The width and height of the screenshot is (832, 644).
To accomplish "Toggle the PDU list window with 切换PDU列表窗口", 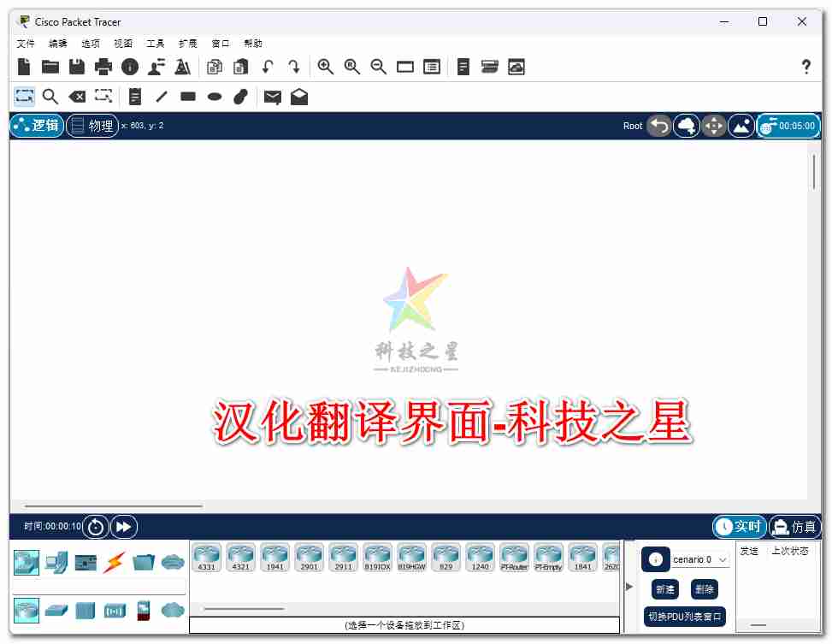I will (684, 617).
